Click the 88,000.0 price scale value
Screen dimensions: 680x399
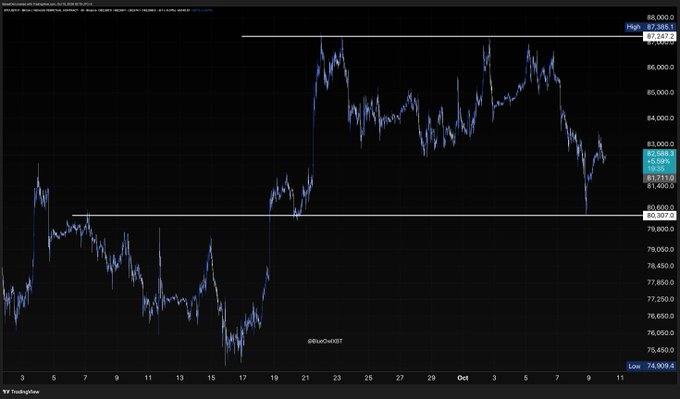coord(660,17)
